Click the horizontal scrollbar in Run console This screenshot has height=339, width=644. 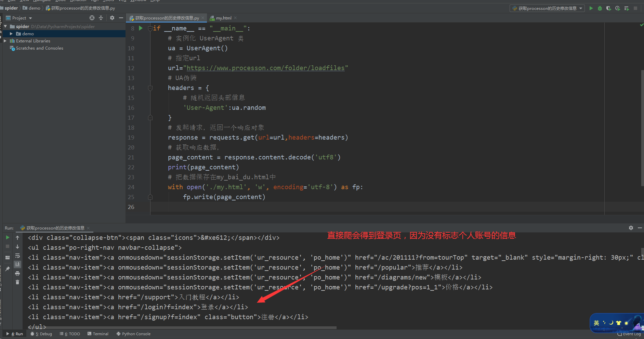pyautogui.click(x=182, y=328)
